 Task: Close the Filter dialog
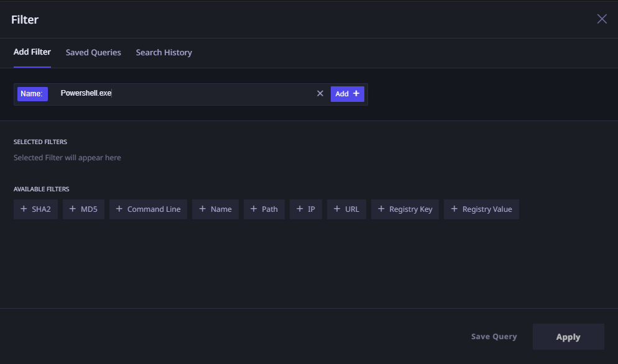point(602,19)
